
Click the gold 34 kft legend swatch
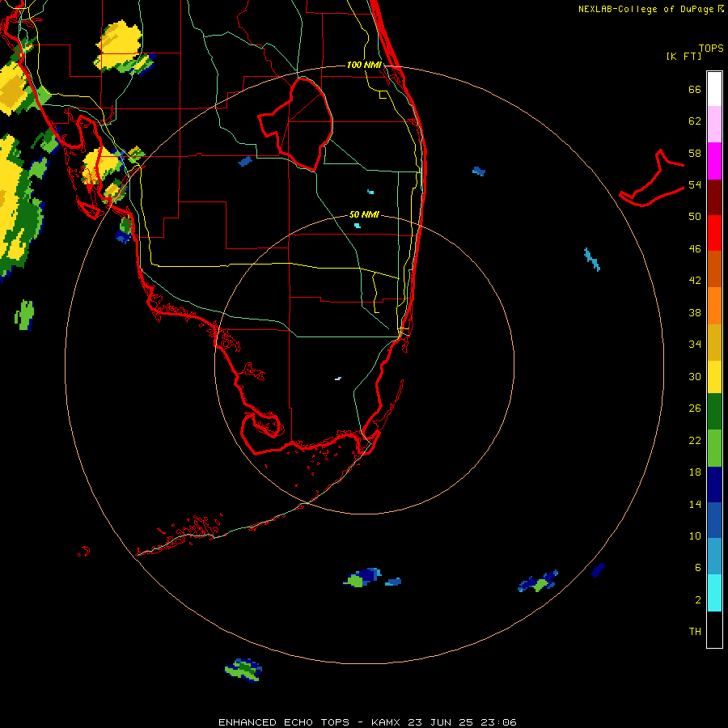[x=714, y=342]
